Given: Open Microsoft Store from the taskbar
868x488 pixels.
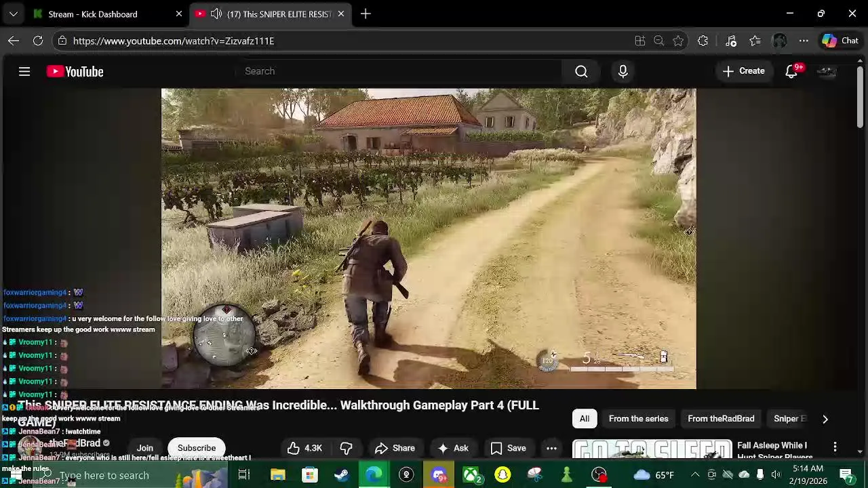Looking at the screenshot, I should [309, 475].
